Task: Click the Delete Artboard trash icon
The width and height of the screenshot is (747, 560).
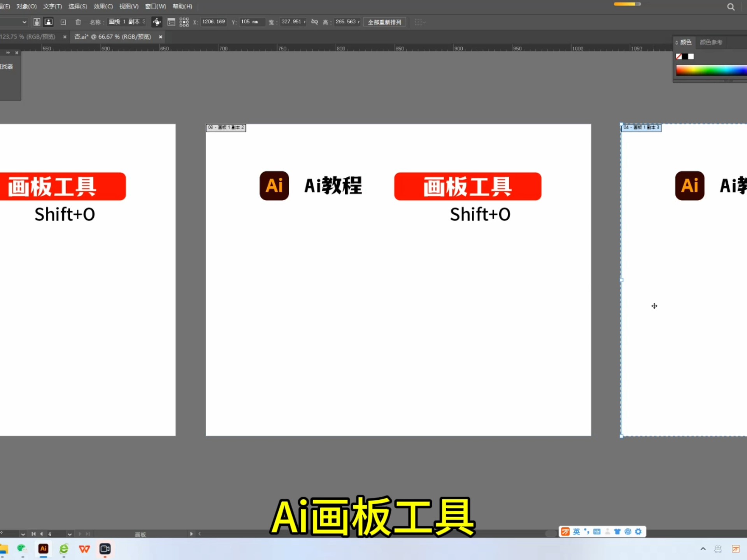Action: (78, 22)
